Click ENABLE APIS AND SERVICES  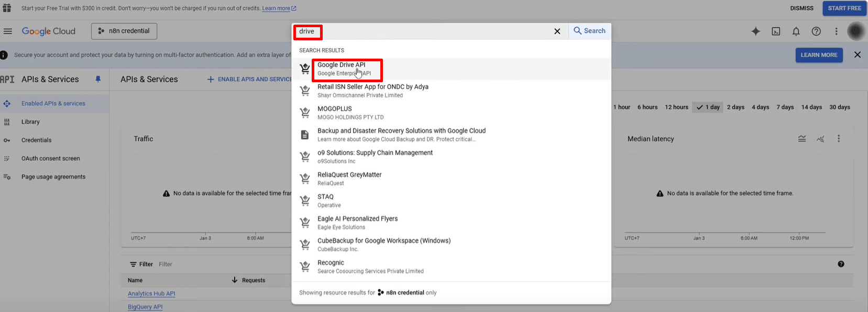click(x=249, y=80)
